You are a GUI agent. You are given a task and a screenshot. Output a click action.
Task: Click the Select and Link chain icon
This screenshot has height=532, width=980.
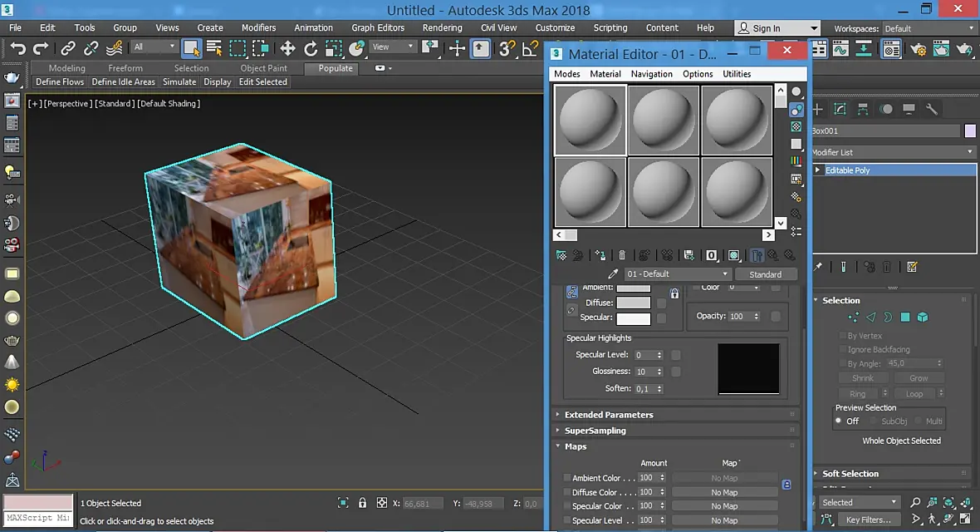tap(67, 48)
